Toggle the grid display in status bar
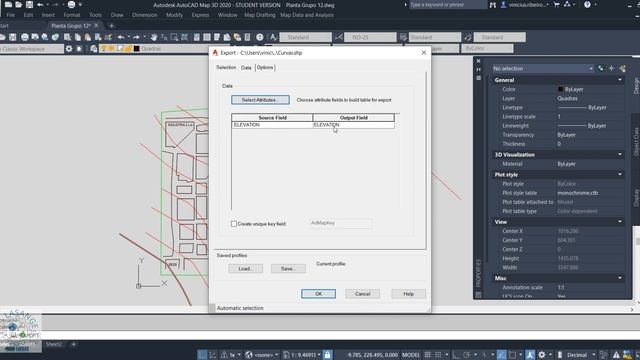This screenshot has height=360, width=640. pyautogui.click(x=427, y=355)
